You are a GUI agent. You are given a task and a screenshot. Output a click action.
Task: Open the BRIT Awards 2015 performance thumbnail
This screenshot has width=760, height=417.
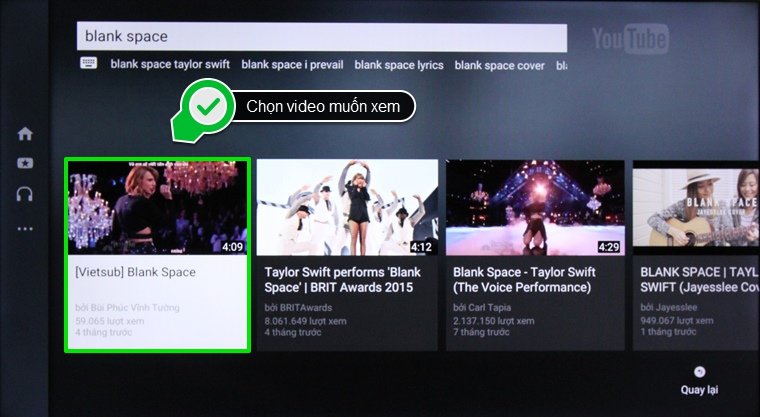[x=347, y=207]
